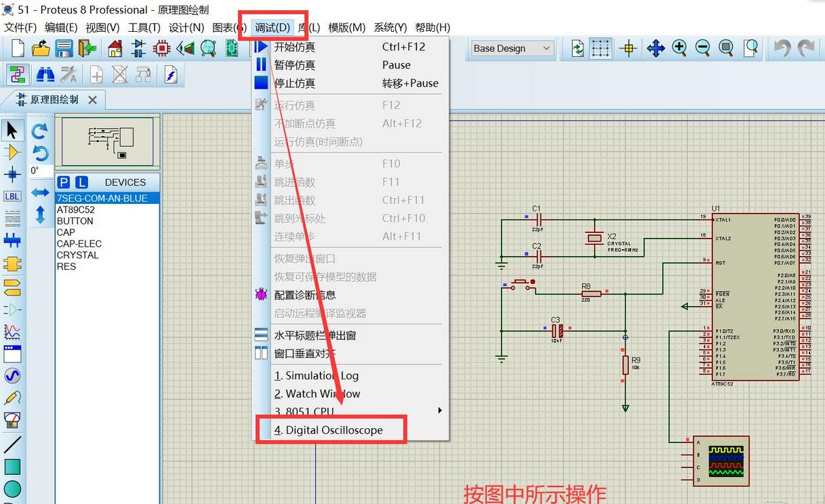Zoom out with the minus magnifier

click(x=702, y=48)
